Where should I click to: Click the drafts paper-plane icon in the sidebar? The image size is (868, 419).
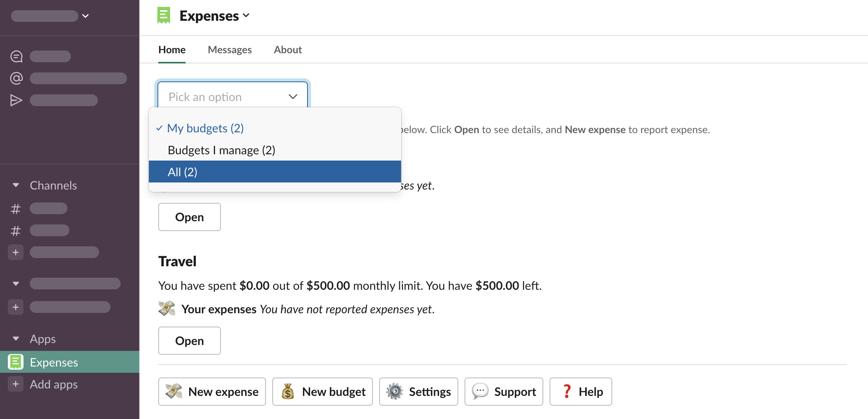point(16,100)
